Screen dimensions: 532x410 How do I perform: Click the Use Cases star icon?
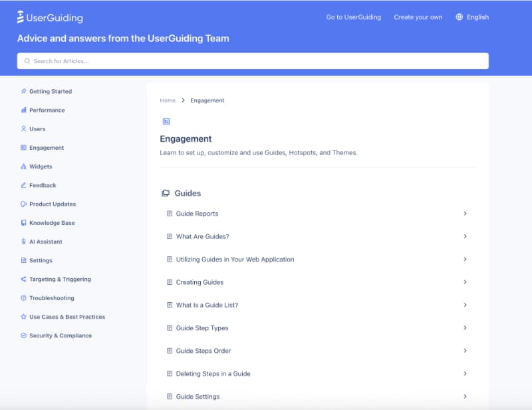tap(23, 317)
